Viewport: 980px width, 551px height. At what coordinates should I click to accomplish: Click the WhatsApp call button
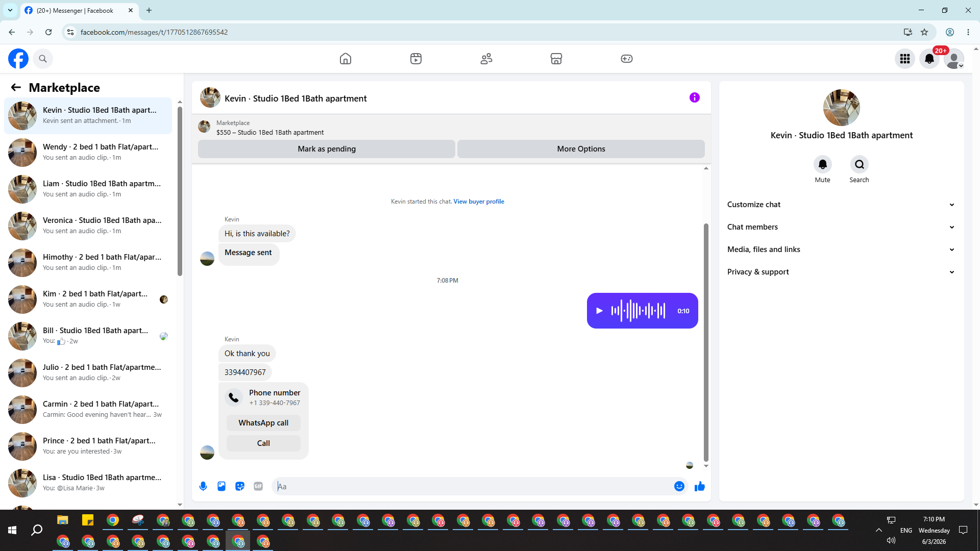263,423
